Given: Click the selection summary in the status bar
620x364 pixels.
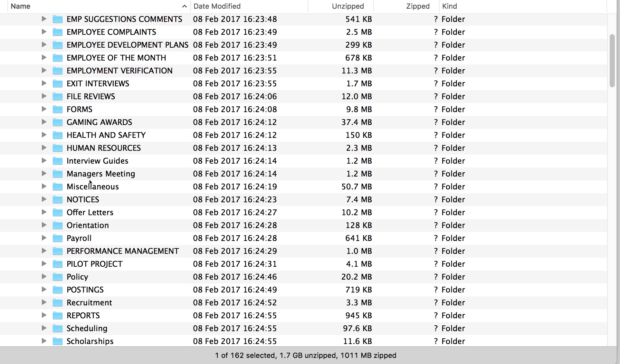Looking at the screenshot, I should (306, 355).
